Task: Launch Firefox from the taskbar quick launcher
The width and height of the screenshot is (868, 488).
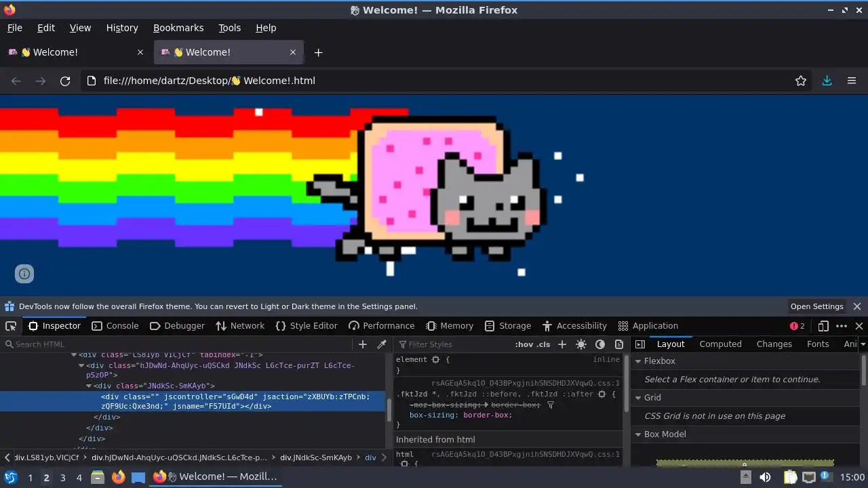Action: pyautogui.click(x=118, y=477)
